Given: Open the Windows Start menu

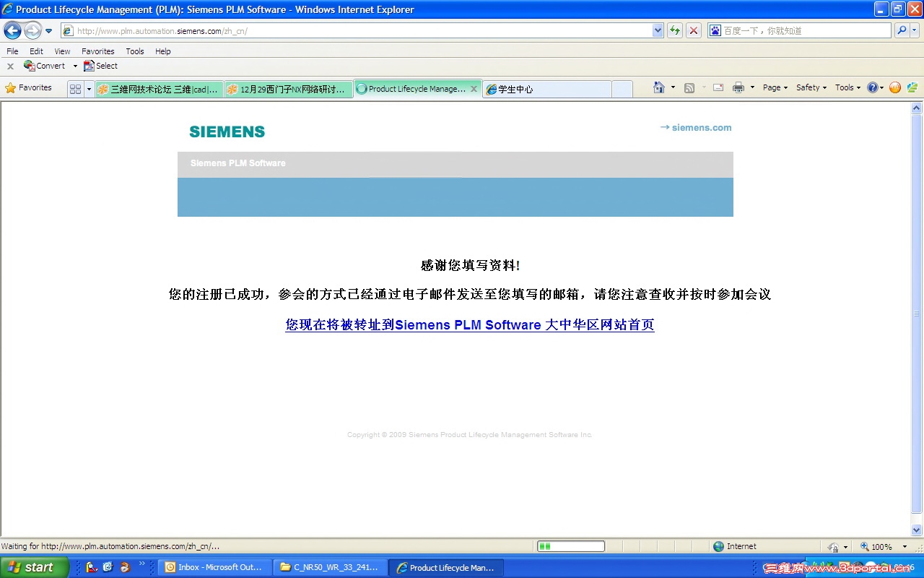Looking at the screenshot, I should tap(34, 567).
